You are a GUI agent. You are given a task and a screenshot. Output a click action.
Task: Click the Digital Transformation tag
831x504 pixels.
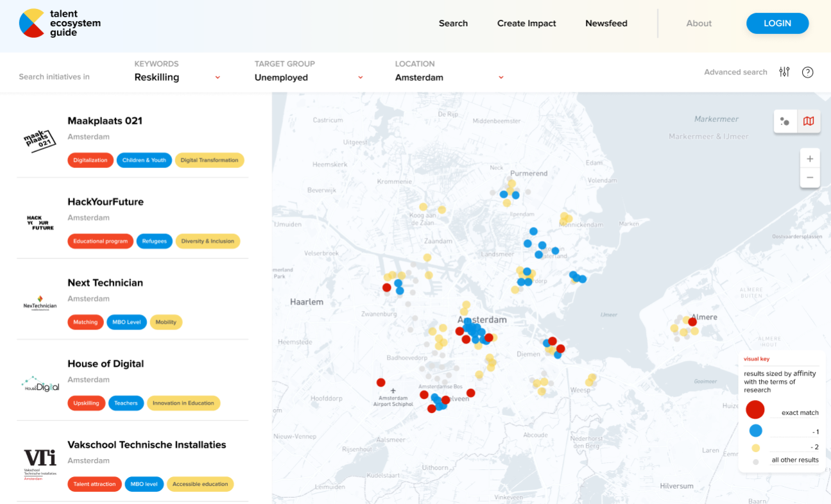click(209, 160)
